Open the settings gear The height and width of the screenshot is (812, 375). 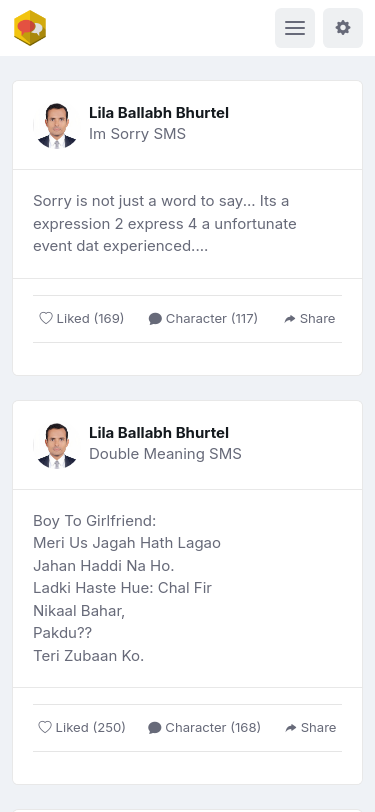tap(343, 28)
